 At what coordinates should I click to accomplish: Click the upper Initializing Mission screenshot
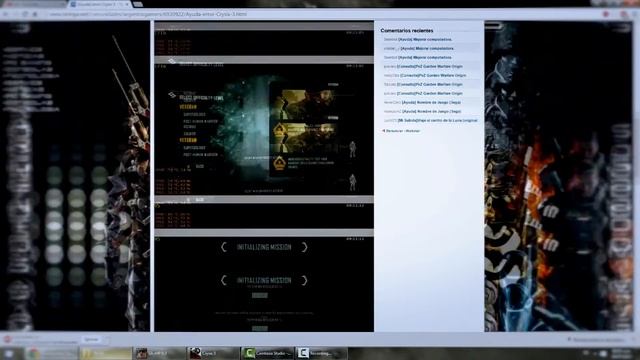tap(264, 247)
